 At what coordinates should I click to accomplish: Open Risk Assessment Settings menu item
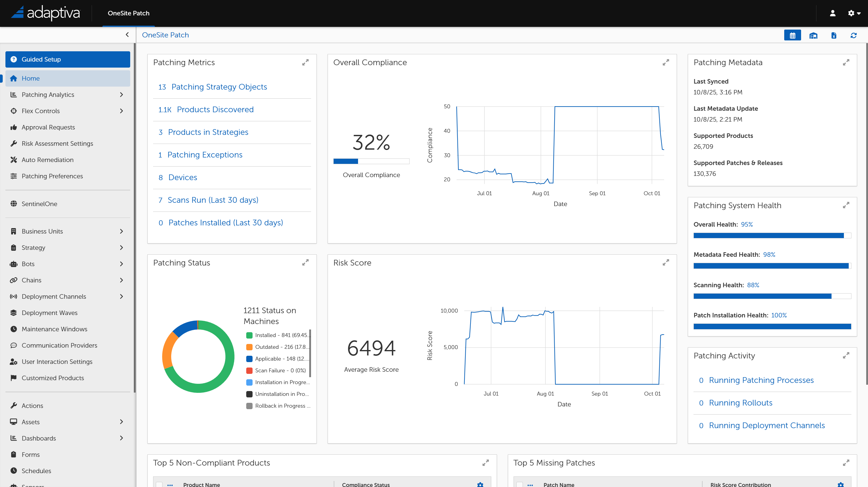point(57,143)
